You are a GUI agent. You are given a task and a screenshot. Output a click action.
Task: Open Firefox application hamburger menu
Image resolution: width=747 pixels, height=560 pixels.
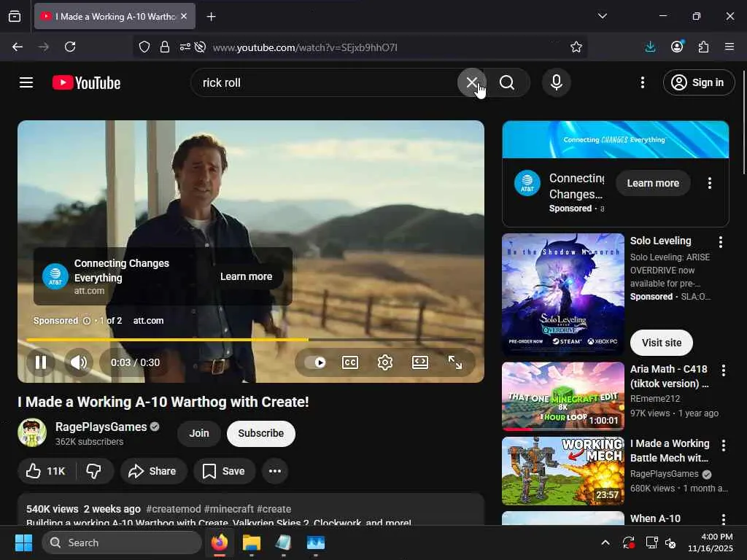tap(729, 47)
